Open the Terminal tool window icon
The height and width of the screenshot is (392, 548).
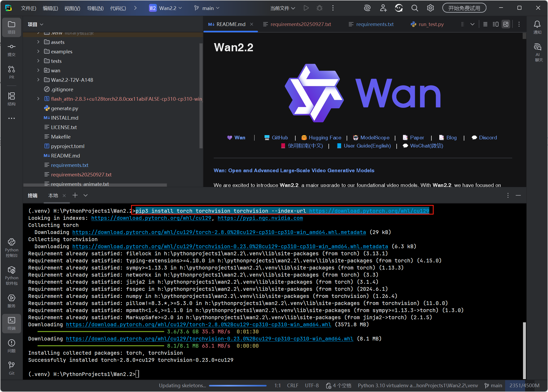[11, 323]
